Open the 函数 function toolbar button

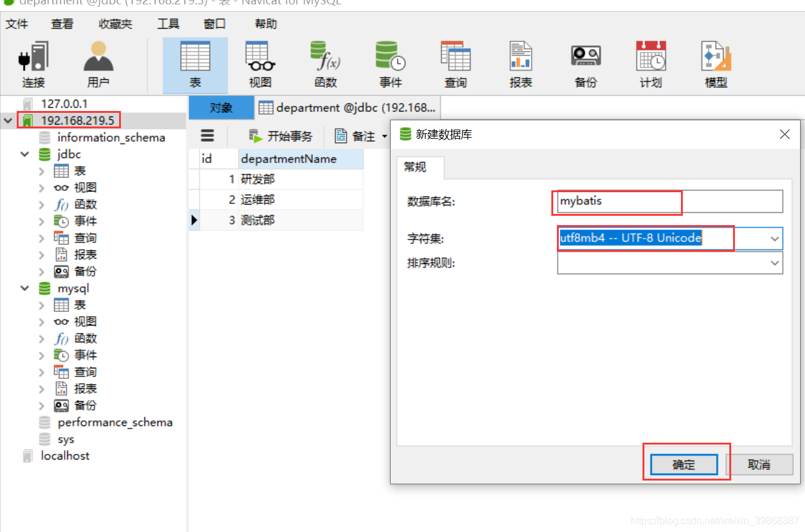[325, 65]
